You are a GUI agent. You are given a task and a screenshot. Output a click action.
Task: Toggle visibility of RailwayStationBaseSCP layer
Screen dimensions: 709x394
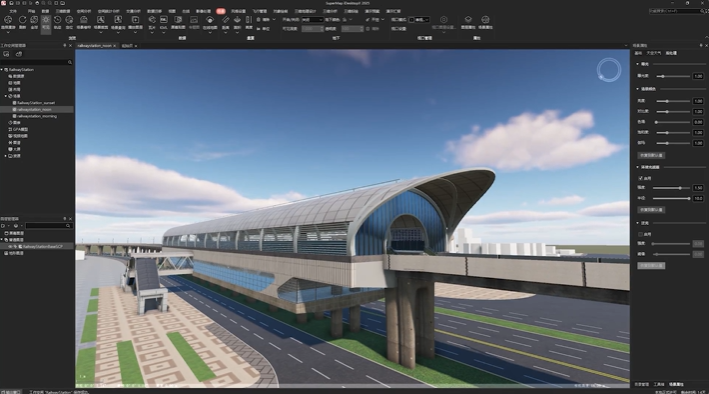coord(10,247)
